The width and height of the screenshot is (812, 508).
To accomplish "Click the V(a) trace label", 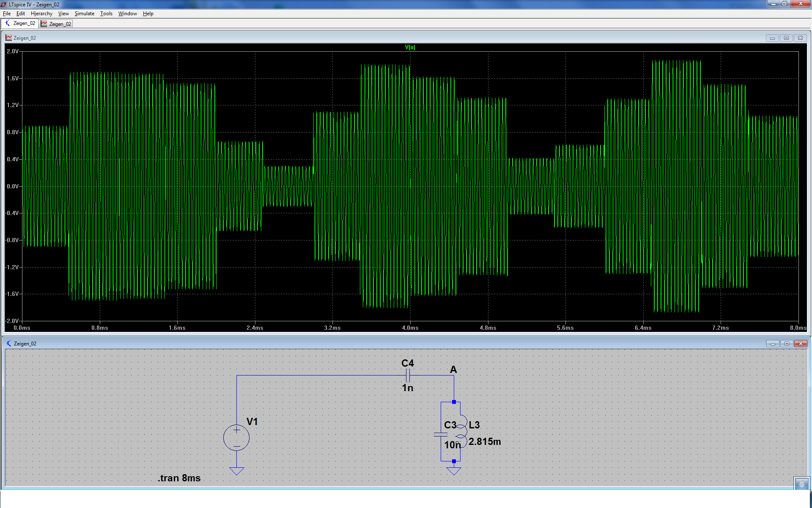I will 410,47.
